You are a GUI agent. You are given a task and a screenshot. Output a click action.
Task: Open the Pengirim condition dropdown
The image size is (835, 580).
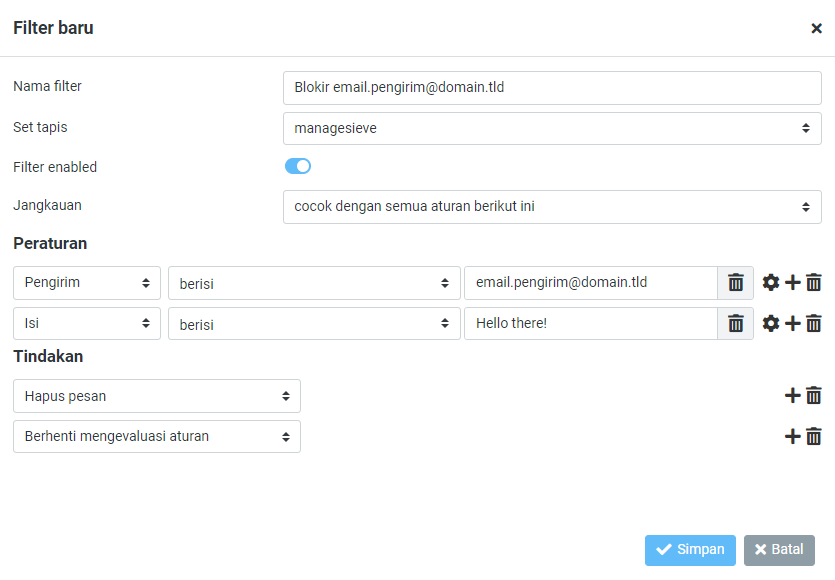(x=86, y=283)
